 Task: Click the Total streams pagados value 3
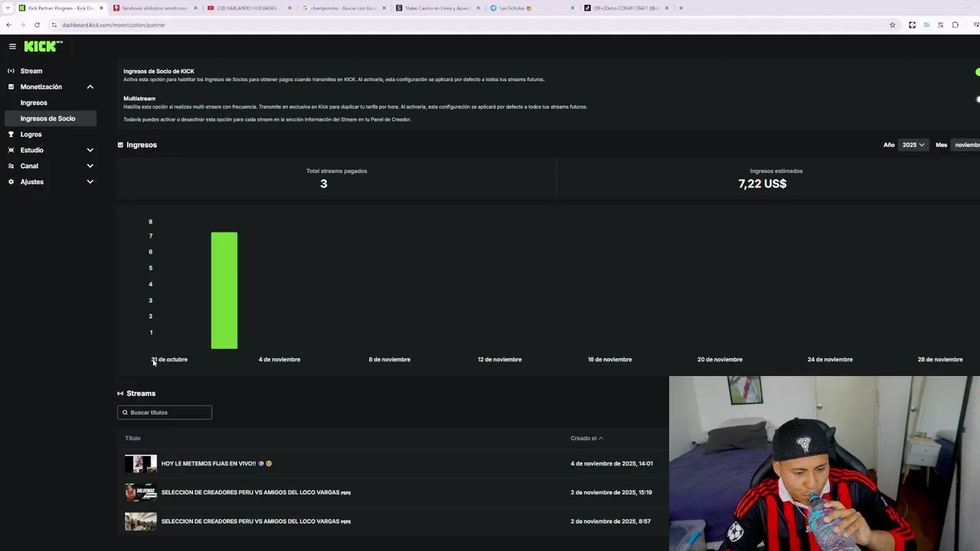(324, 184)
